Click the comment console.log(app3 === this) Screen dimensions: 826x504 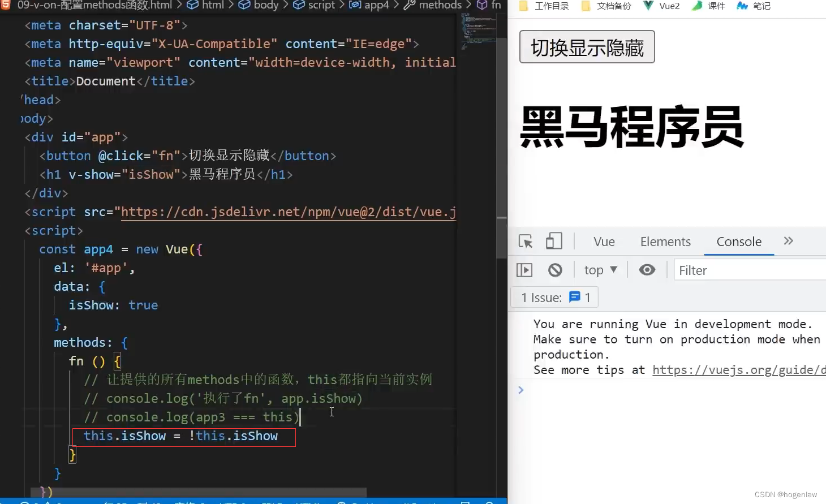click(192, 417)
